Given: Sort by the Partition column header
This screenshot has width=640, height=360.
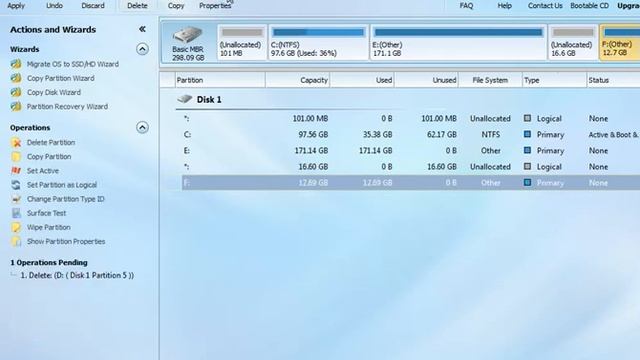Looking at the screenshot, I should (x=220, y=80).
